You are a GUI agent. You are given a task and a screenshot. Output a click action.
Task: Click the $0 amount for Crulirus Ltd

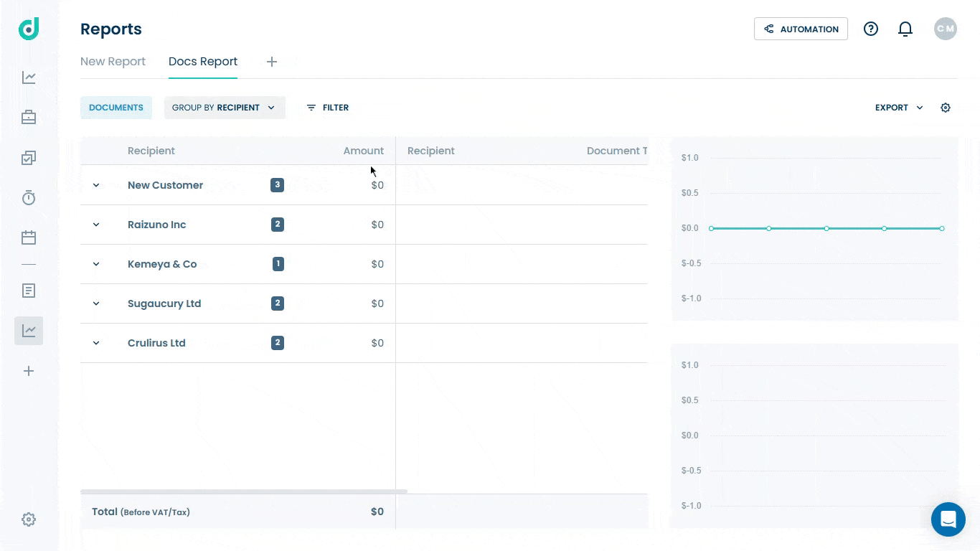click(x=377, y=343)
